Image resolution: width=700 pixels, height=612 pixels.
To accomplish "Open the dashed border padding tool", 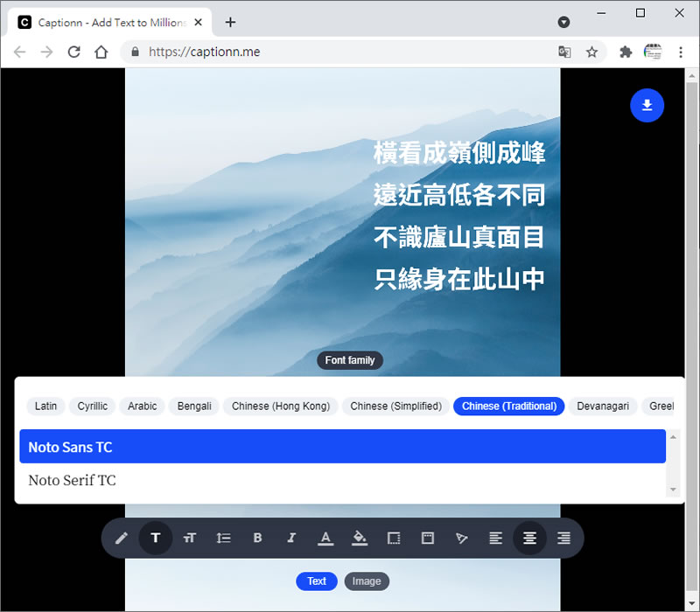I will pyautogui.click(x=394, y=538).
